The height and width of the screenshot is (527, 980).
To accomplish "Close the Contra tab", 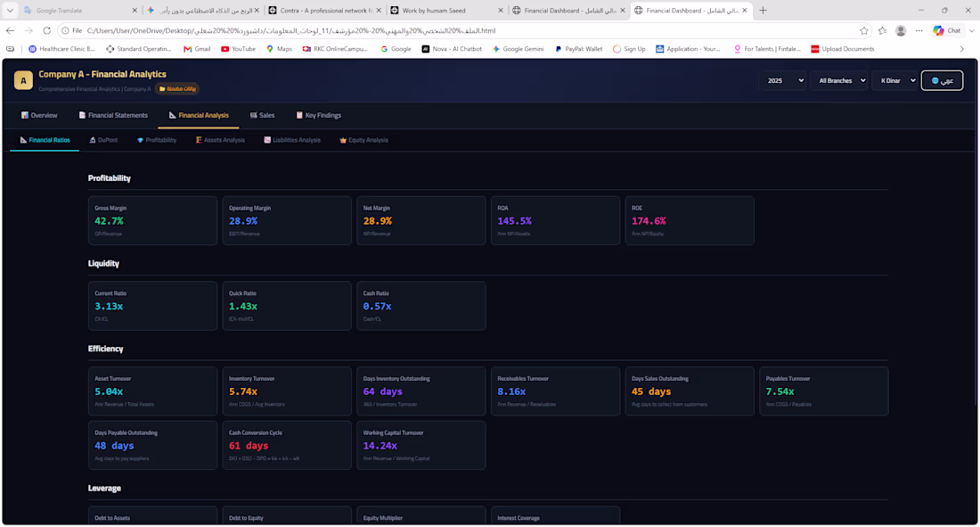I will click(x=379, y=11).
